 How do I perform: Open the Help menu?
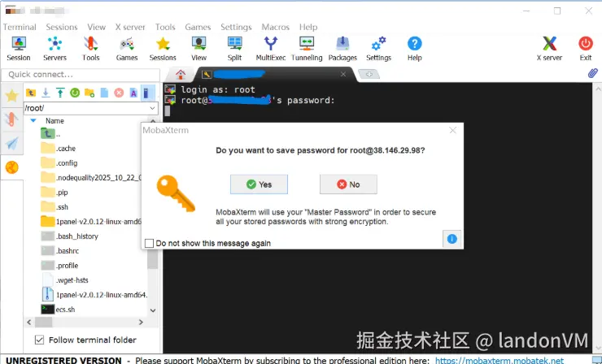tap(308, 27)
